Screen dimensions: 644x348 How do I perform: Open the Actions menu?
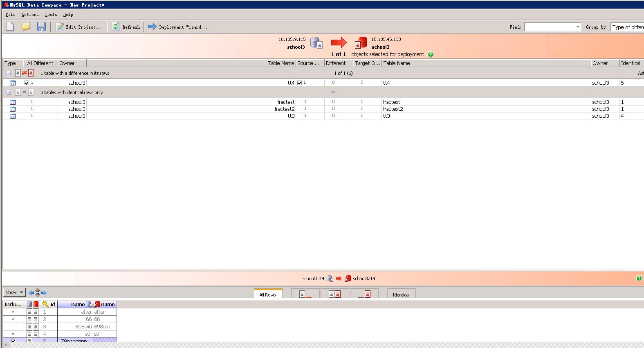pyautogui.click(x=30, y=14)
